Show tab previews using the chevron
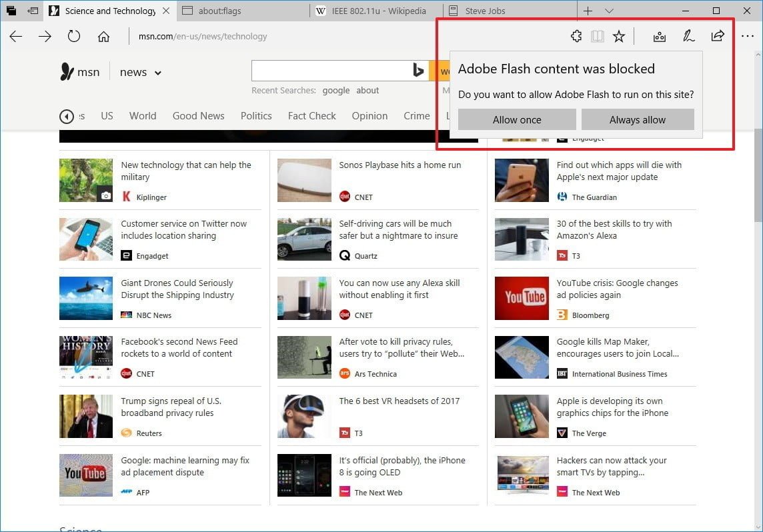This screenshot has width=763, height=532. coord(609,11)
